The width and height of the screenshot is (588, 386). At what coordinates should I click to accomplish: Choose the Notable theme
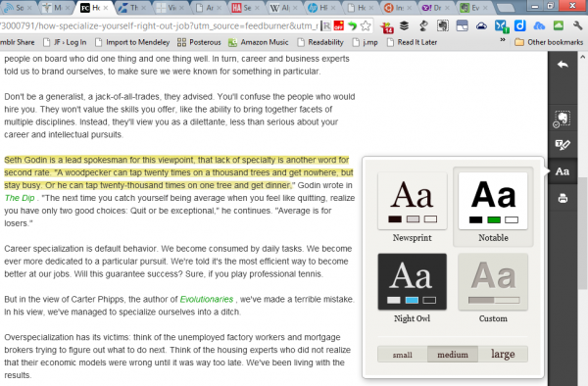coord(493,208)
